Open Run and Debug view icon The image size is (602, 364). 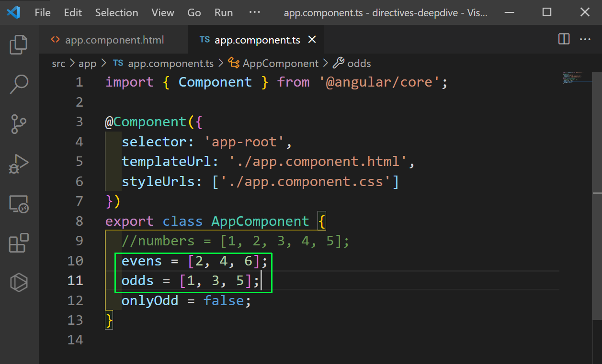coord(19,164)
